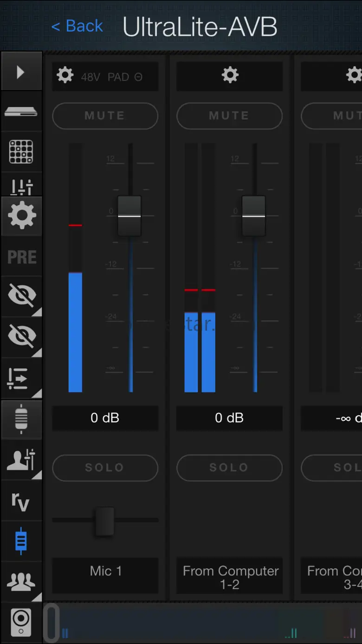Select the Mic 1 0 dB level field

tap(105, 418)
